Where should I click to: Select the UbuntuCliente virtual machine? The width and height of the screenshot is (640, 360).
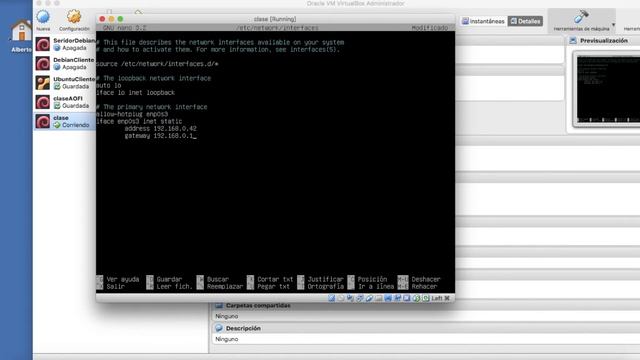[x=65, y=82]
